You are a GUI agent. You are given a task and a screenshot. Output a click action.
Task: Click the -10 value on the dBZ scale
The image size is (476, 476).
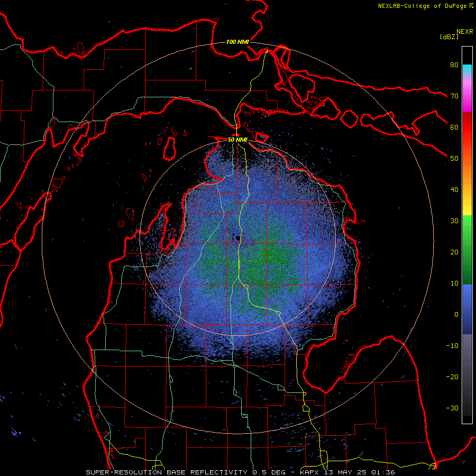click(x=452, y=346)
